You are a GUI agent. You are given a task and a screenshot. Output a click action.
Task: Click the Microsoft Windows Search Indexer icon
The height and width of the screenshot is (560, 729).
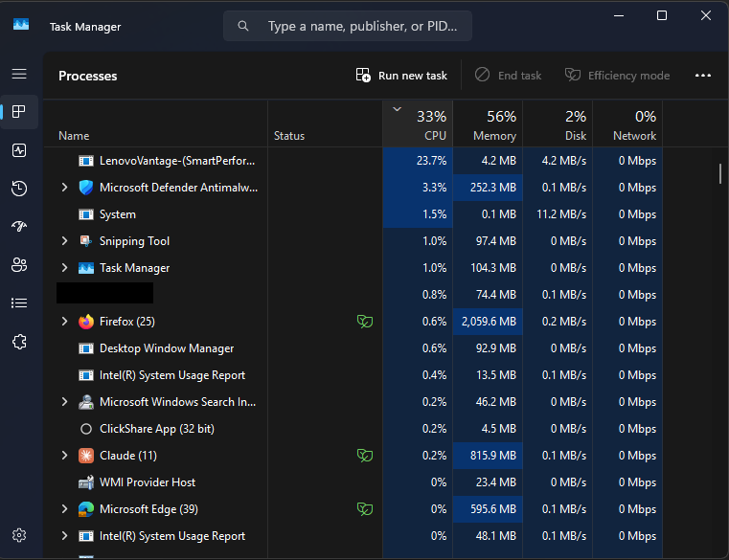[86, 402]
